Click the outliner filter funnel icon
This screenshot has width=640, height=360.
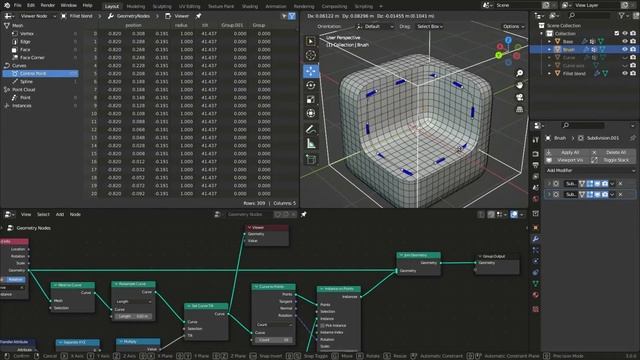coord(622,16)
